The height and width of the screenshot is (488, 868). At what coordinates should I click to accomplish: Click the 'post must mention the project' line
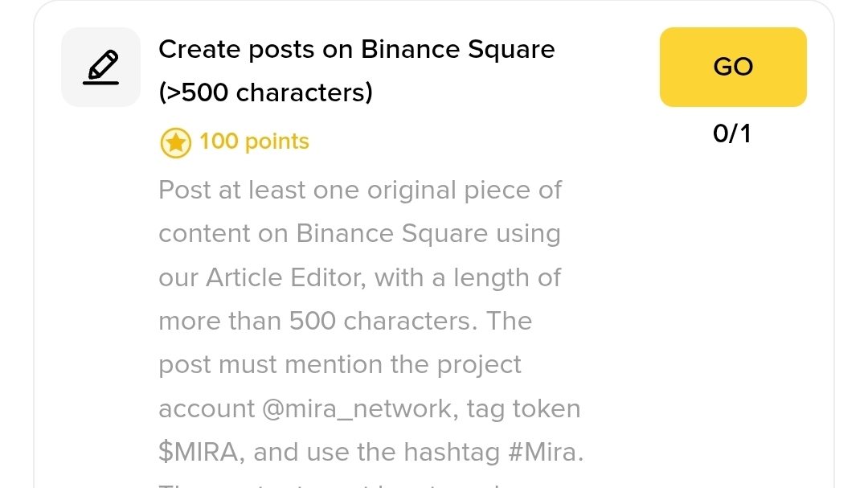tap(340, 365)
